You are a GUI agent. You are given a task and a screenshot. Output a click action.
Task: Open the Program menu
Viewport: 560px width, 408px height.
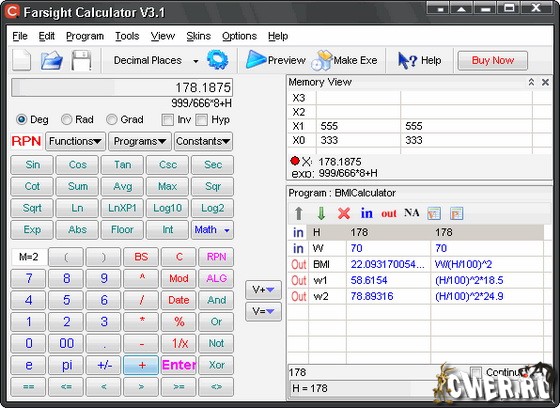pyautogui.click(x=85, y=36)
